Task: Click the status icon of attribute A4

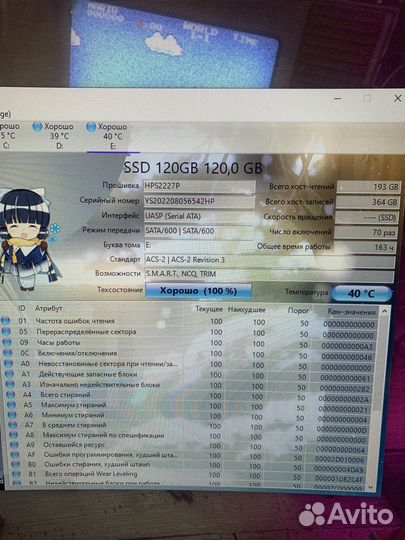Action: click(x=11, y=395)
